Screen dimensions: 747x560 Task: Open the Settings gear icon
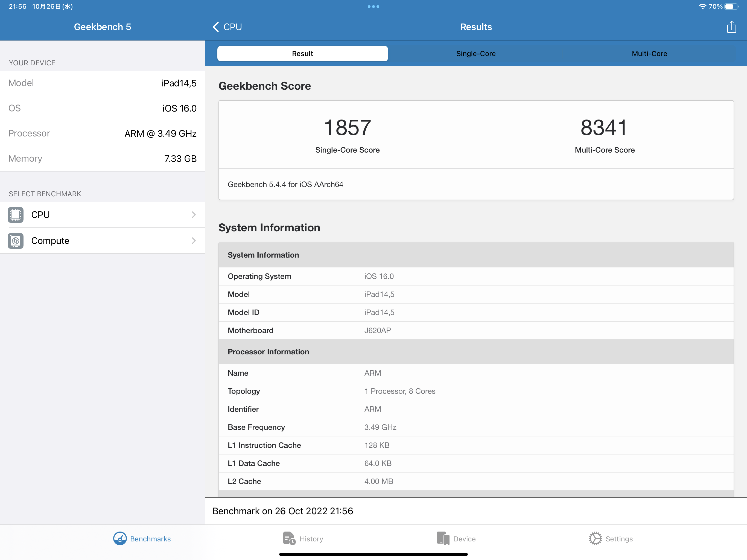[x=595, y=538]
